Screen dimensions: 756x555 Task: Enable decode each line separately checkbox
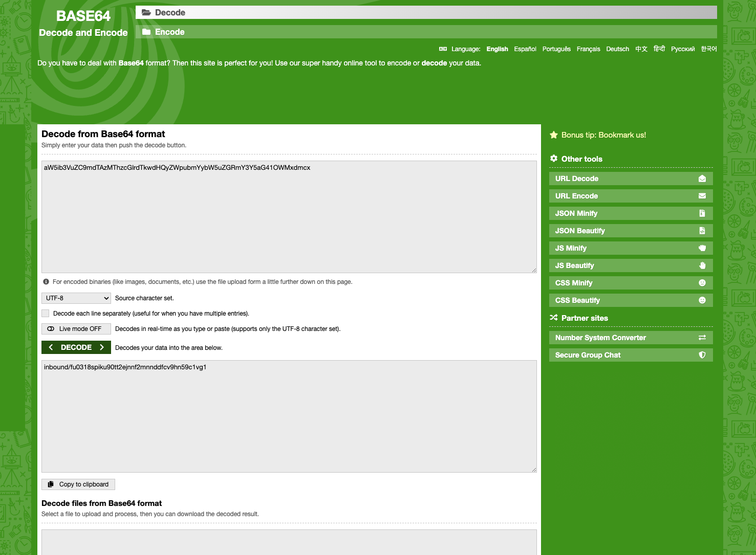pos(46,314)
